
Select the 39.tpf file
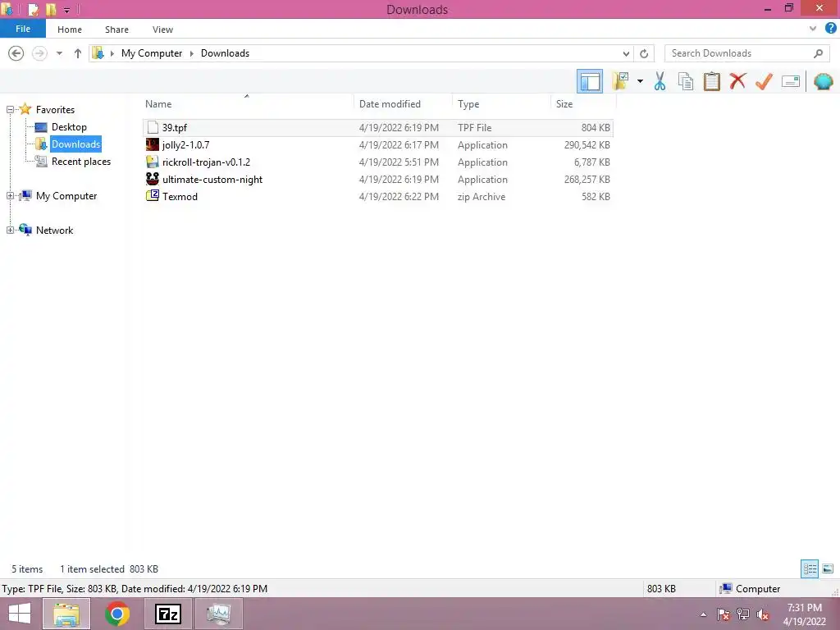click(377, 127)
